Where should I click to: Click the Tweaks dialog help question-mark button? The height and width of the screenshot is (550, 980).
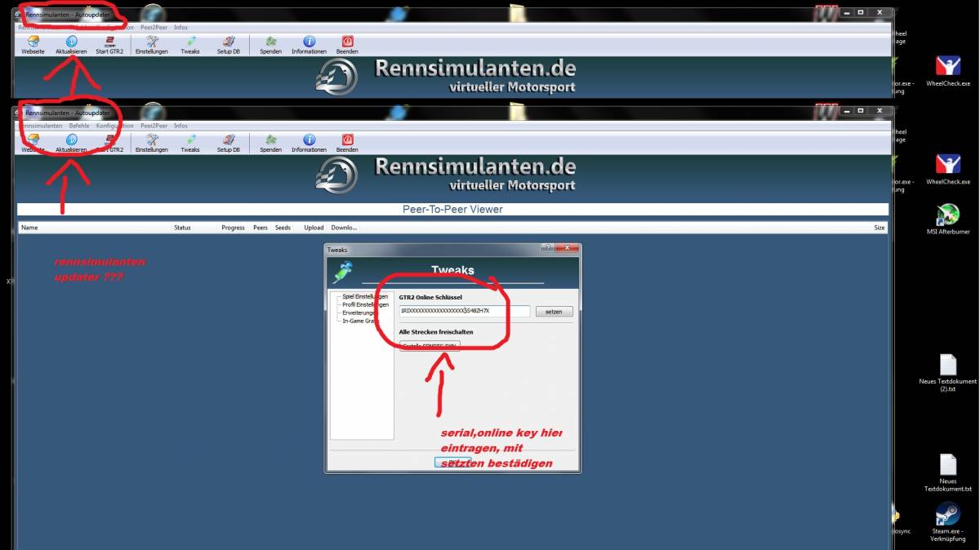click(548, 249)
